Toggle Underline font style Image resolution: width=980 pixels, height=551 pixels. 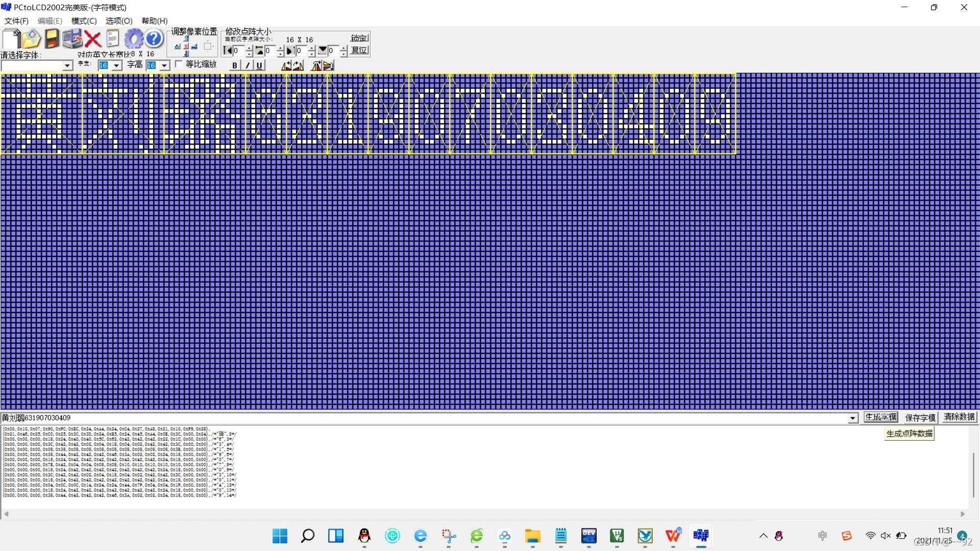coord(259,65)
